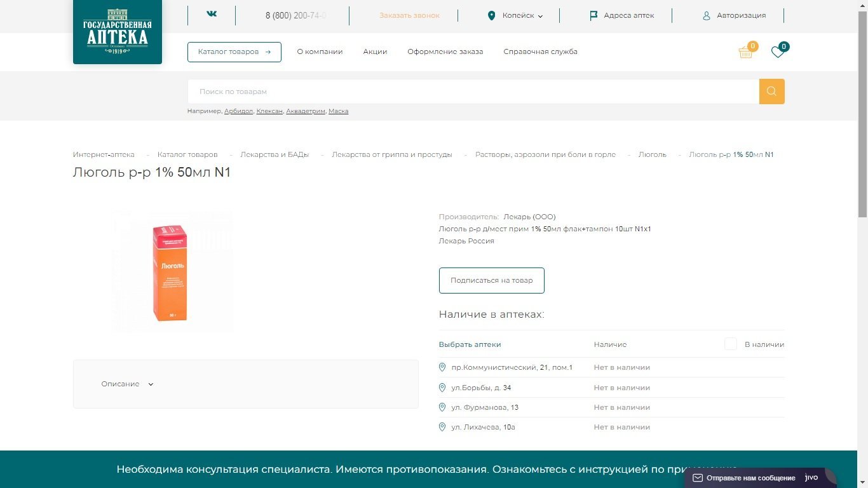Viewport: 868px width, 488px height.
Task: Click the Клексан search example
Action: pyautogui.click(x=269, y=111)
